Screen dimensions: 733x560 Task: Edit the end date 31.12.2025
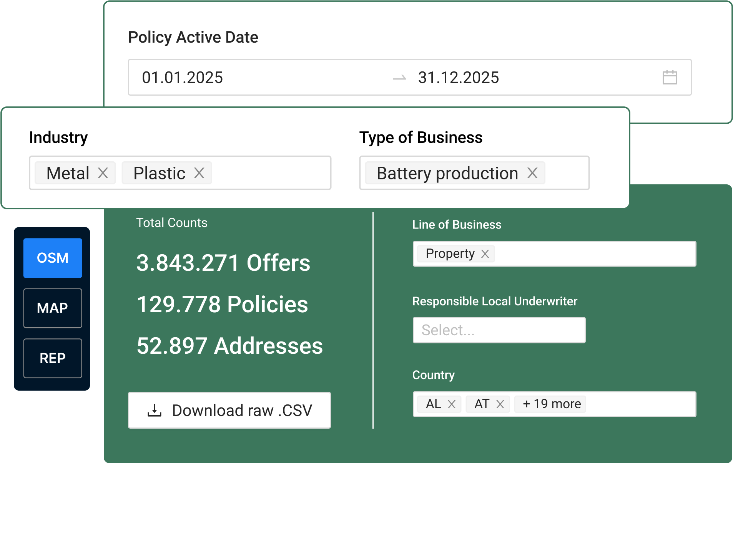(x=458, y=77)
